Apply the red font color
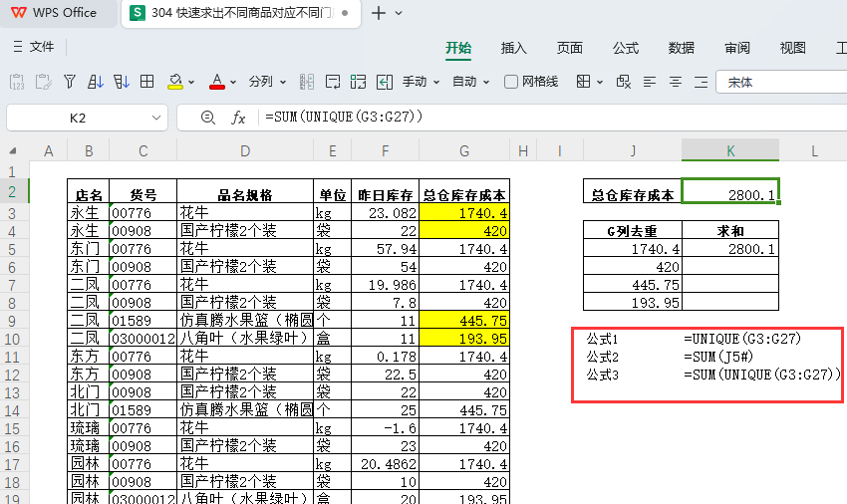 216,82
